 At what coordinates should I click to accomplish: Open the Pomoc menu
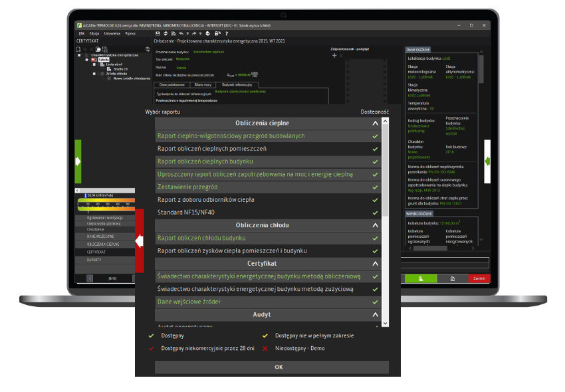pyautogui.click(x=130, y=33)
